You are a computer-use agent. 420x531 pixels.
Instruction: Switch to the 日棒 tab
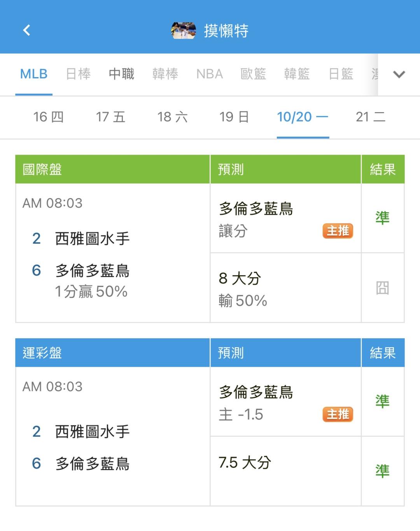coord(78,74)
